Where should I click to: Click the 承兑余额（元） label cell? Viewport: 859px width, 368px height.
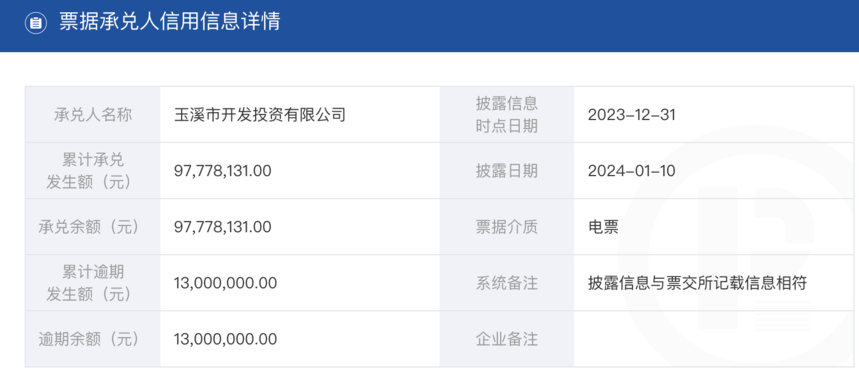coord(93,227)
